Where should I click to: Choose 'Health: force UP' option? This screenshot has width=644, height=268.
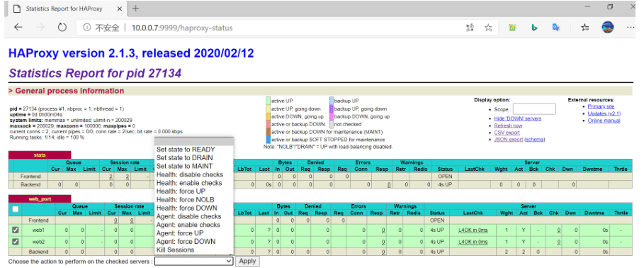[x=181, y=191]
